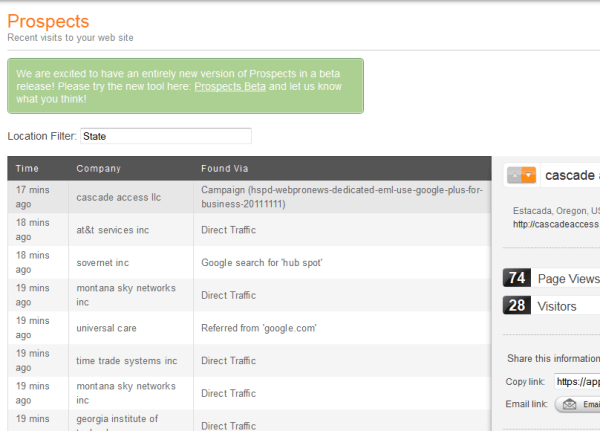This screenshot has height=431, width=600.
Task: Open the cascadeaccess website link
Action: 556,224
